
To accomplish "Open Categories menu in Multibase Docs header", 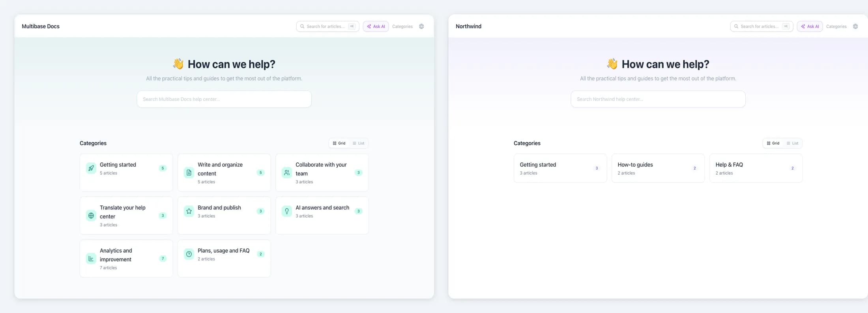I will coord(402,26).
